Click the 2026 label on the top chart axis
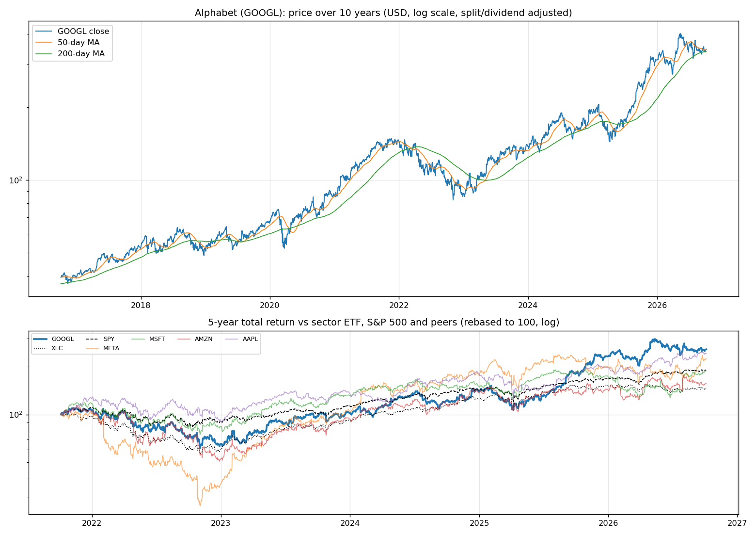The height and width of the screenshot is (536, 756). click(x=657, y=305)
